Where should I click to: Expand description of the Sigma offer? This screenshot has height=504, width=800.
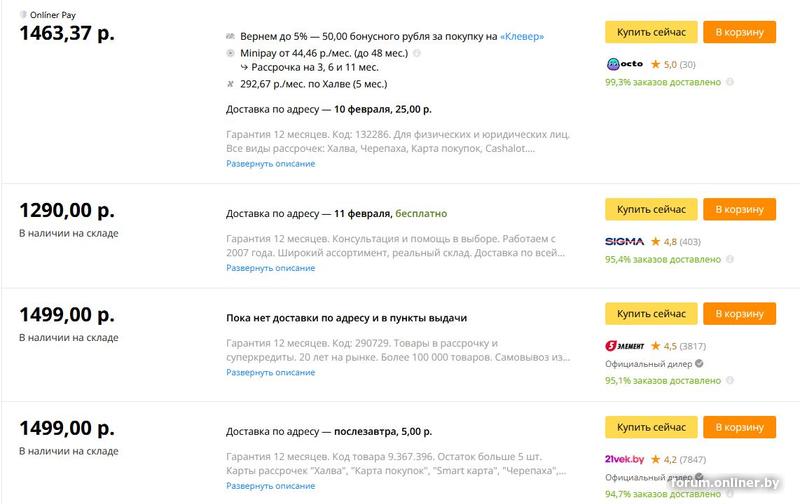pos(270,268)
